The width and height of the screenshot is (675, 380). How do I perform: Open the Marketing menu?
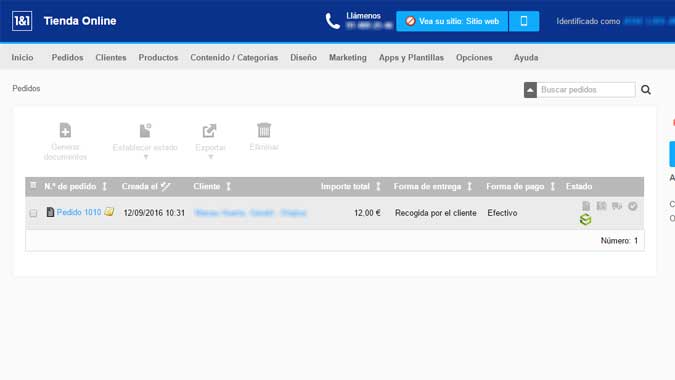348,58
